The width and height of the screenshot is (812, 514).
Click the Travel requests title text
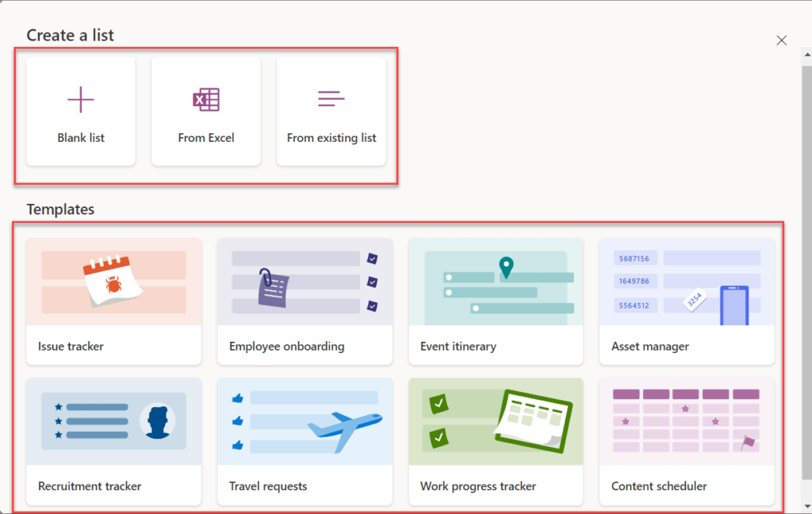click(x=268, y=486)
